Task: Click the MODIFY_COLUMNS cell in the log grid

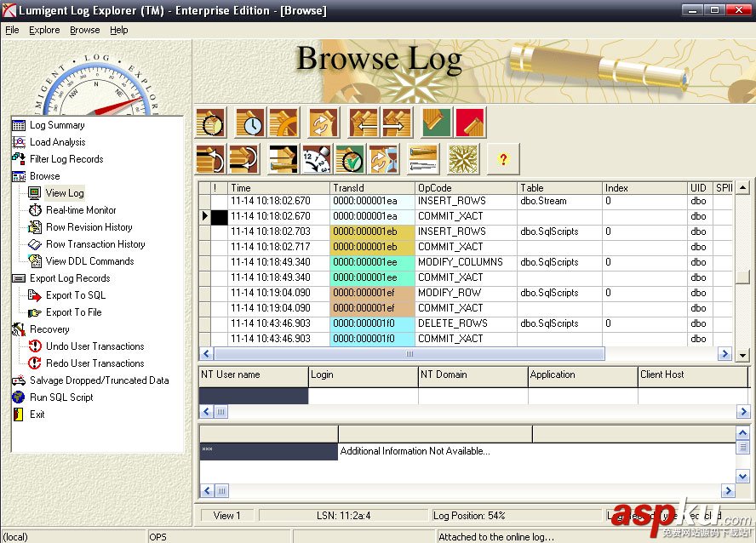Action: pyautogui.click(x=466, y=262)
